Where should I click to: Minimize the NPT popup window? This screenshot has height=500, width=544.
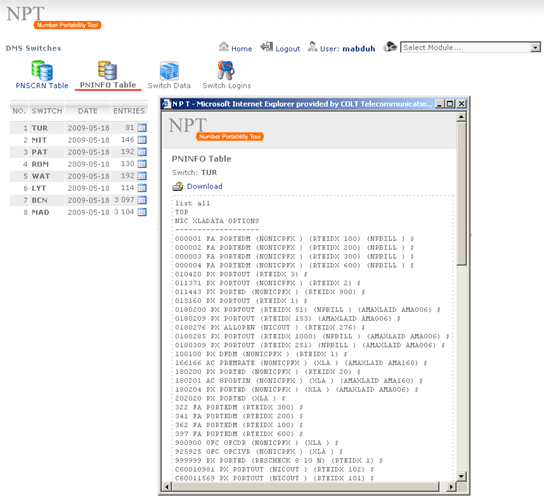440,104
